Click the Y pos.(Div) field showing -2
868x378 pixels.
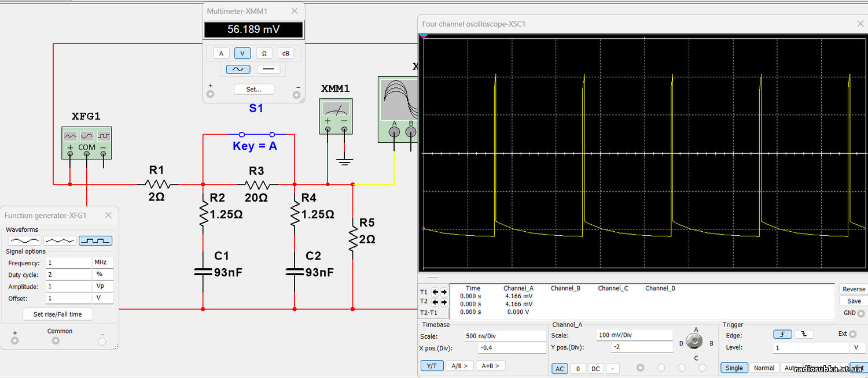[642, 347]
